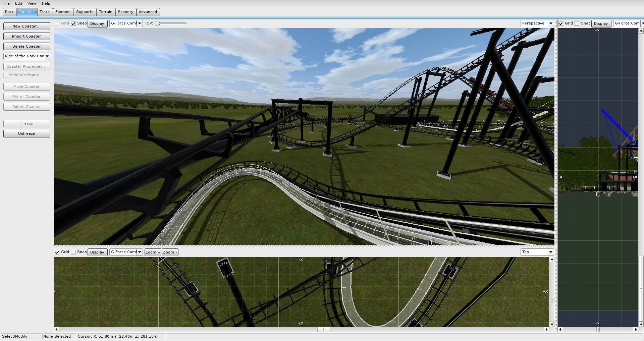Viewport: 644px width, 341px height.
Task: Select the Coaster tab
Action: click(27, 12)
